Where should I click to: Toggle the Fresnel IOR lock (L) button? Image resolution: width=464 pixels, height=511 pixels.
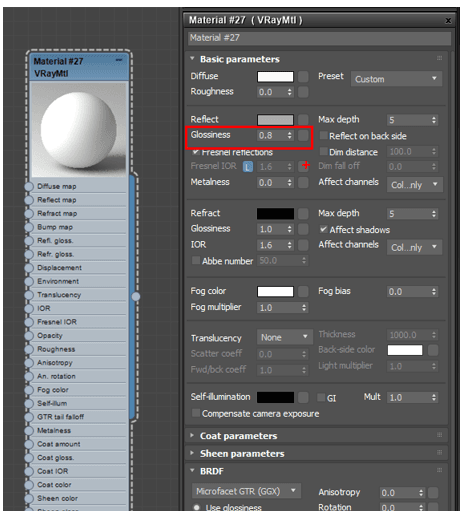pyautogui.click(x=247, y=166)
